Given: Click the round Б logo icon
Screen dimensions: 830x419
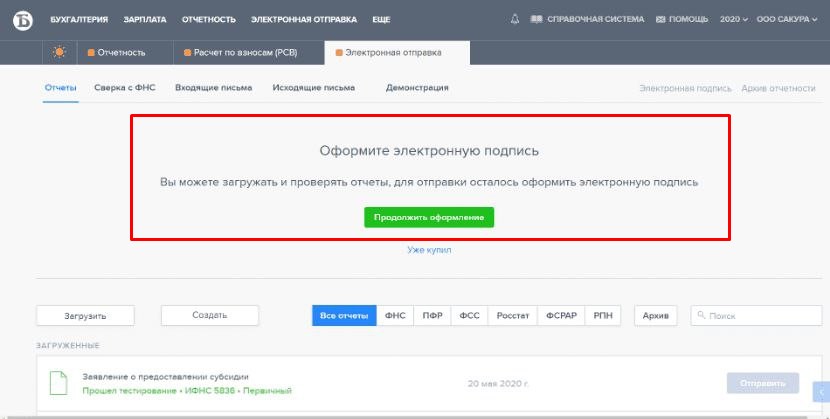Looking at the screenshot, I should (23, 20).
